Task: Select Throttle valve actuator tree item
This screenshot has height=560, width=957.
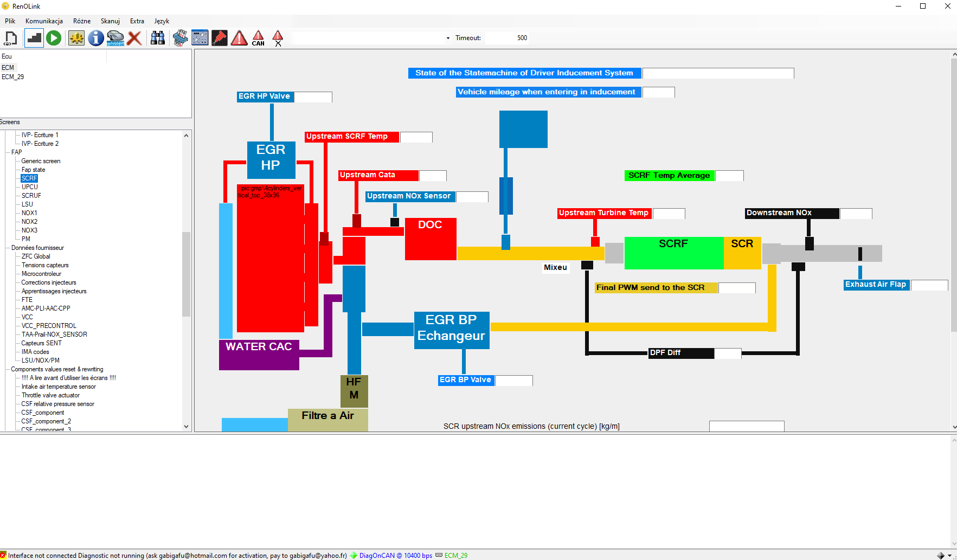Action: pyautogui.click(x=50, y=395)
